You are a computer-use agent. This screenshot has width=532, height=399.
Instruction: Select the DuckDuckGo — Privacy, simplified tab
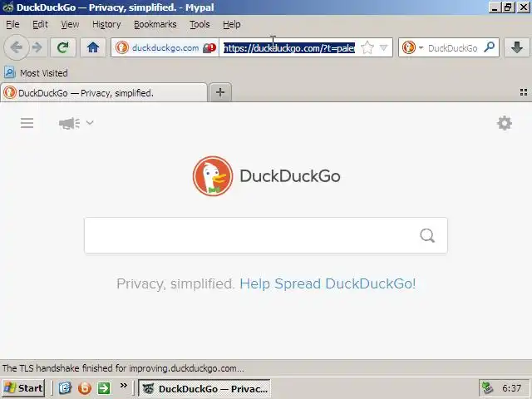104,92
